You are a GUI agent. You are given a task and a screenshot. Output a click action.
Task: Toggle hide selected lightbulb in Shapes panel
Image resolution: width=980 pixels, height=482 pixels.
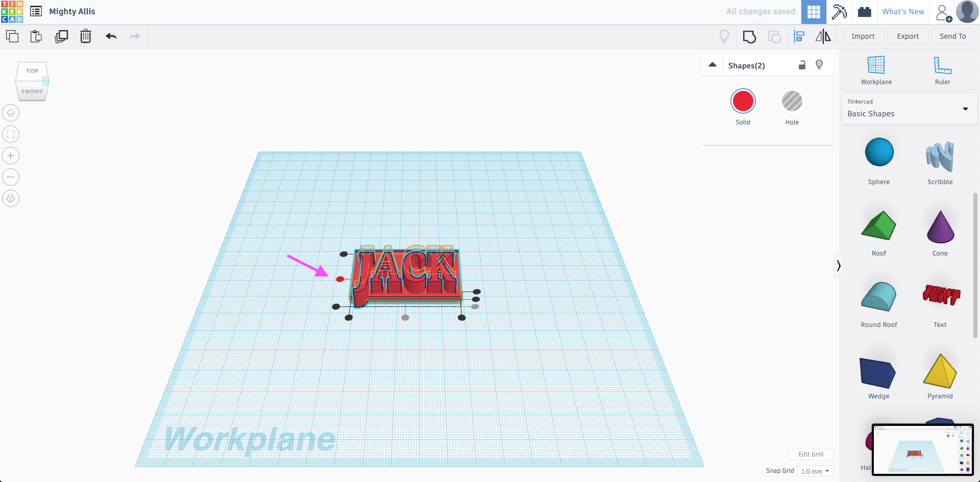819,65
